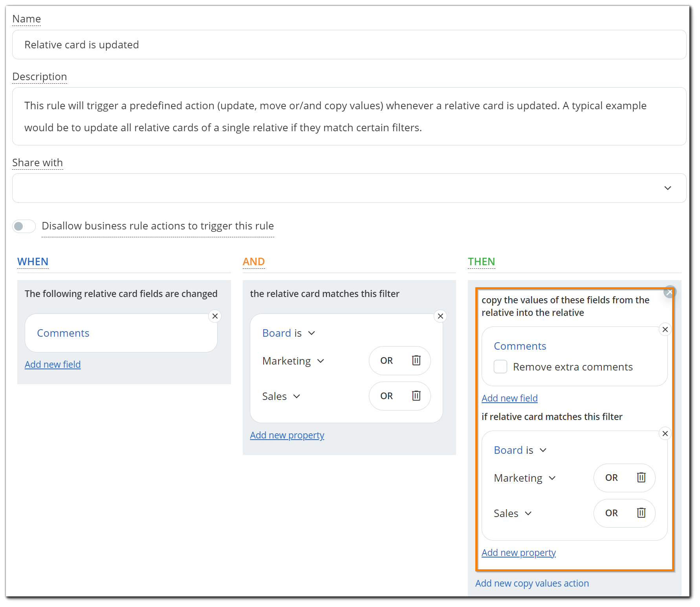Image resolution: width=700 pixels, height=607 pixels.
Task: Click OR next to Marketing in AND column
Action: pyautogui.click(x=387, y=361)
